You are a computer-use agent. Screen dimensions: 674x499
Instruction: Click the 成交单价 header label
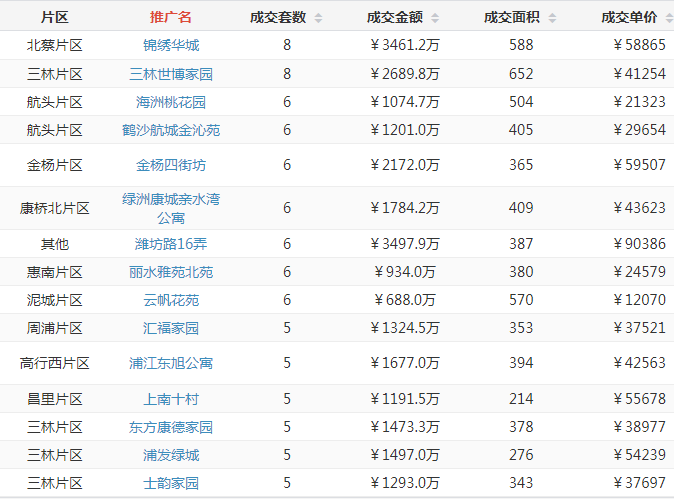coord(629,17)
